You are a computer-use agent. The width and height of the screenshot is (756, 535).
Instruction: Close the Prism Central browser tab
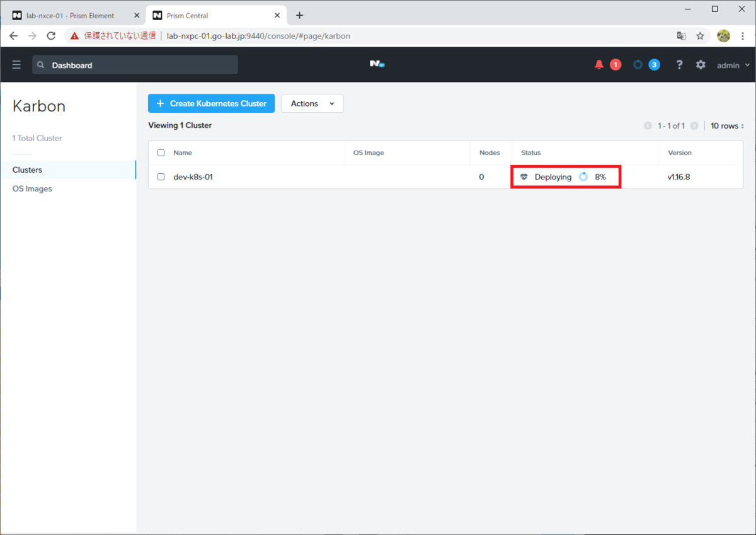pos(277,15)
